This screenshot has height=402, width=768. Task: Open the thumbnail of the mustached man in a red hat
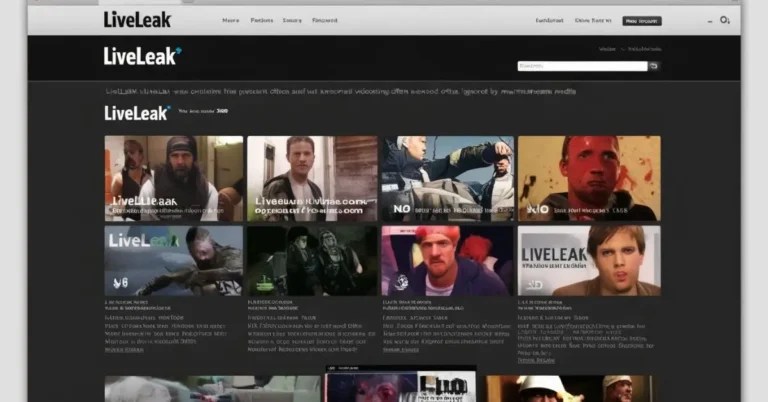tap(448, 260)
